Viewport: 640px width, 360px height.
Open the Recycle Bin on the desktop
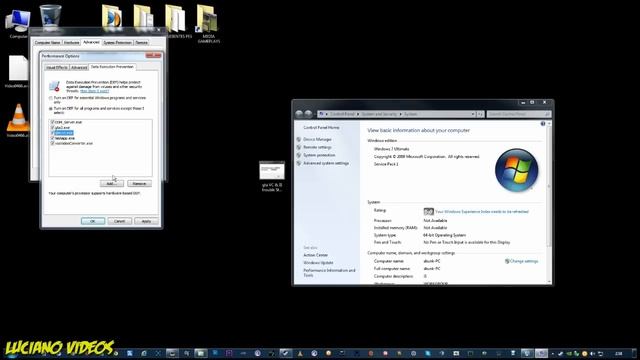pos(50,17)
